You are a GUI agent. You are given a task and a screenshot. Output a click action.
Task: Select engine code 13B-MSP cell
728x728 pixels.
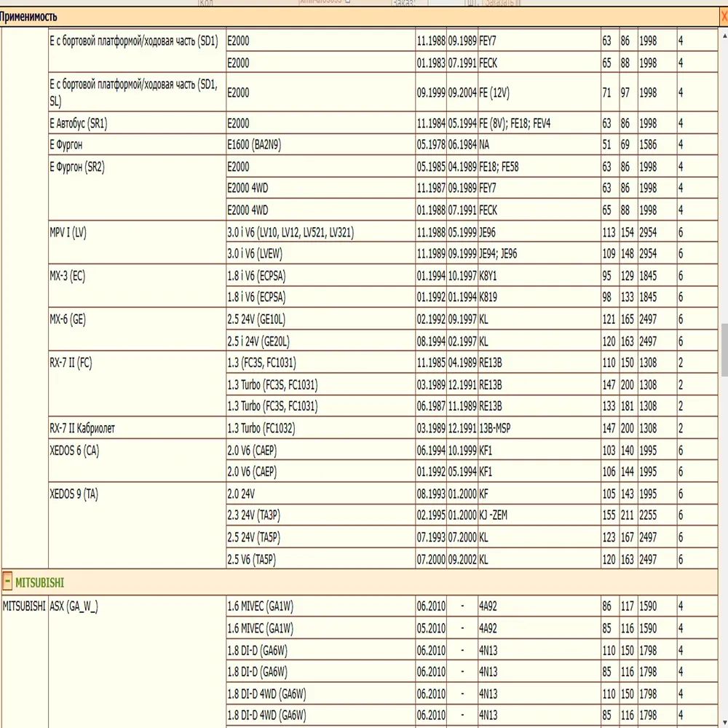[495, 428]
